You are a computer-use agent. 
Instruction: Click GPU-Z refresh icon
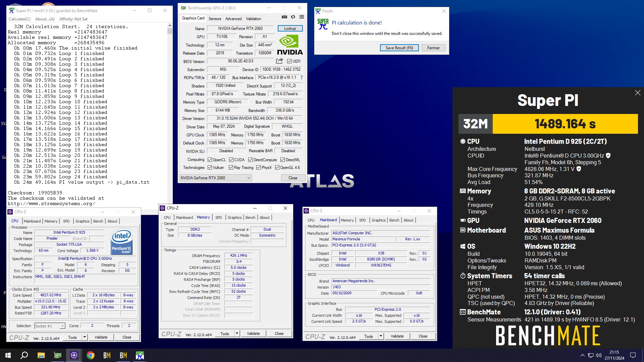293,17
